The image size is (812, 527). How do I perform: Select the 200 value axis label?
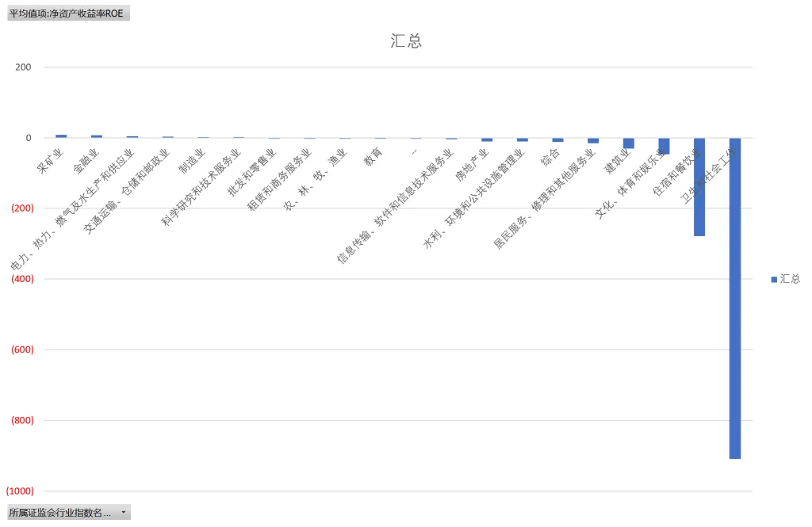(23, 67)
